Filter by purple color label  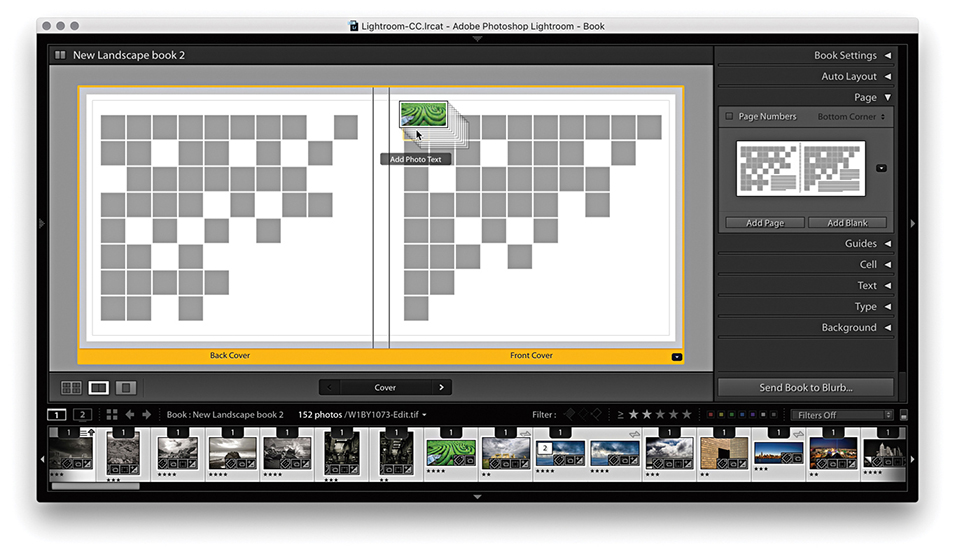pos(753,415)
